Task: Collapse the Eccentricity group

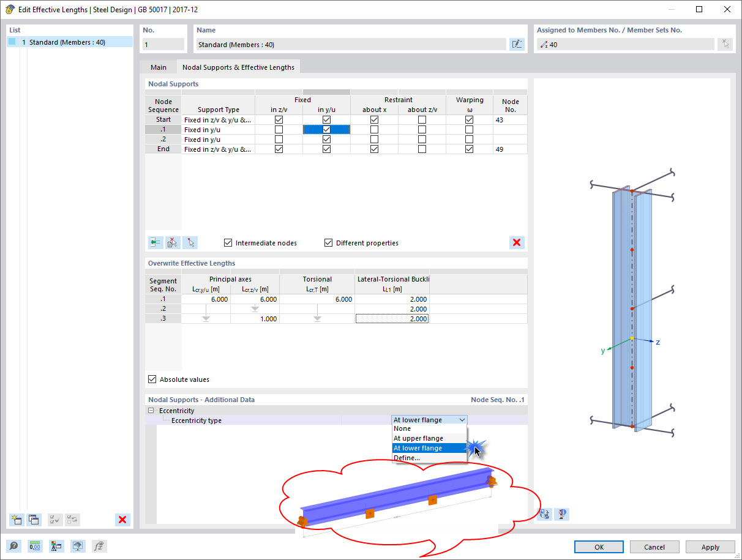Action: [151, 411]
